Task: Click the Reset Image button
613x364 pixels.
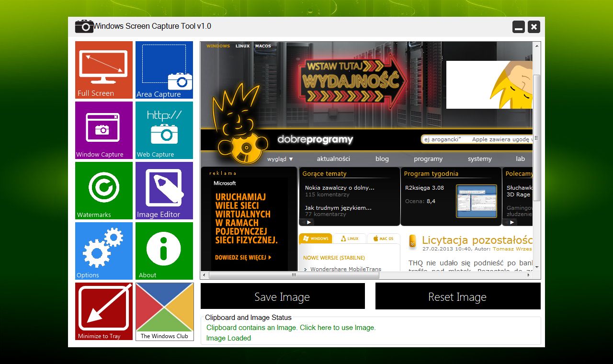Action: coord(458,296)
